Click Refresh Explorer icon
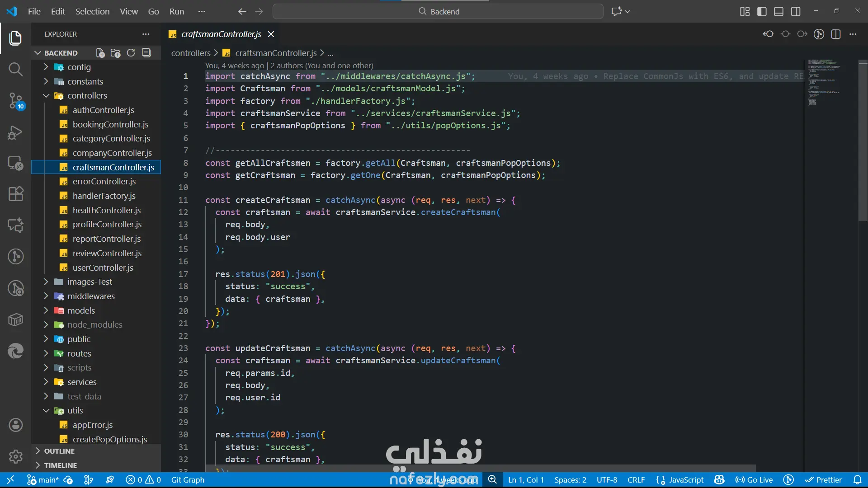 131,53
